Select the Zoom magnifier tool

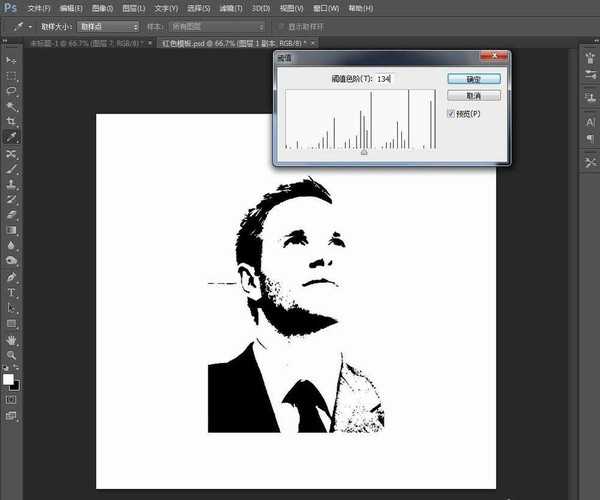(x=12, y=356)
